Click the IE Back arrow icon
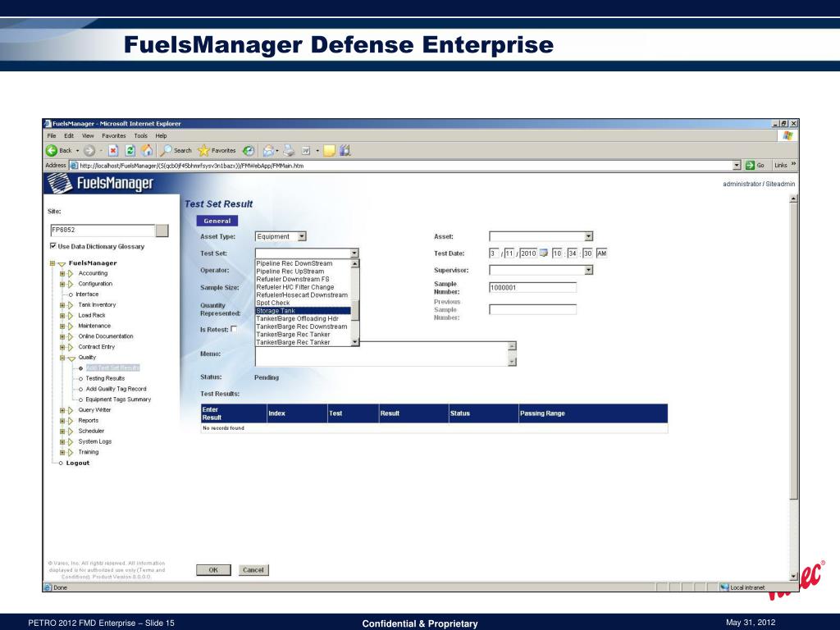Viewport: 840px width, 630px height. (52, 151)
